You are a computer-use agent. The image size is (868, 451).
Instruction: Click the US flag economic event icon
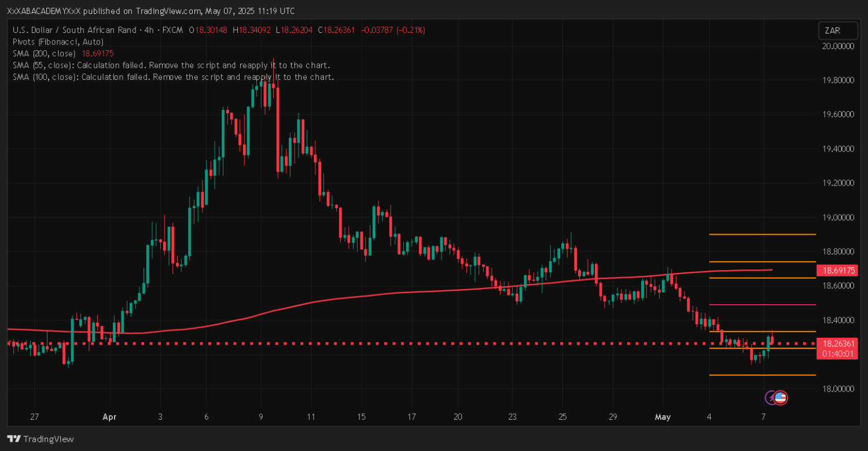pos(781,397)
